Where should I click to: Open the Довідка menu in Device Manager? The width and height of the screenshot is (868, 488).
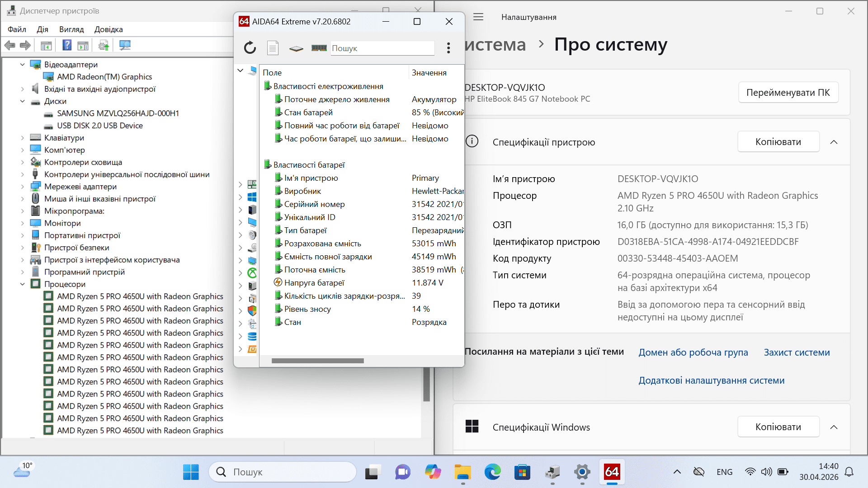(x=108, y=29)
